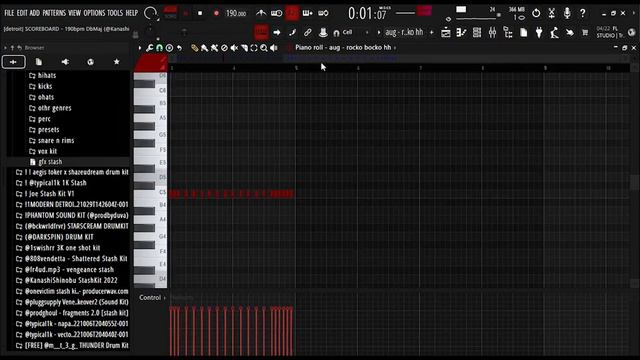
Task: Show the files tab in the Browser
Action: click(x=39, y=62)
